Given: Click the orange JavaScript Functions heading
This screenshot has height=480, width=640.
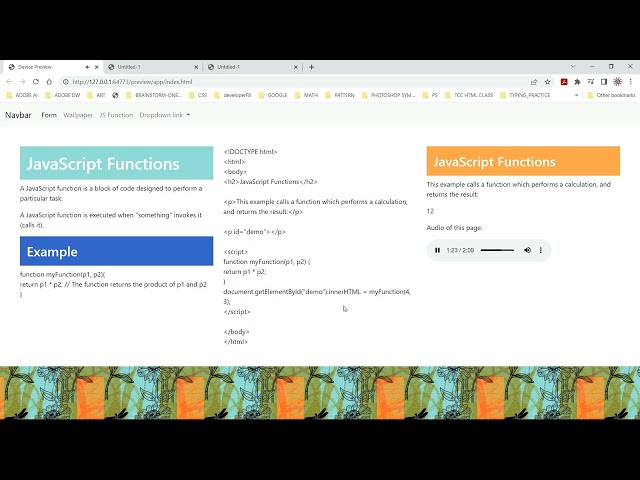Looking at the screenshot, I should coord(523,161).
